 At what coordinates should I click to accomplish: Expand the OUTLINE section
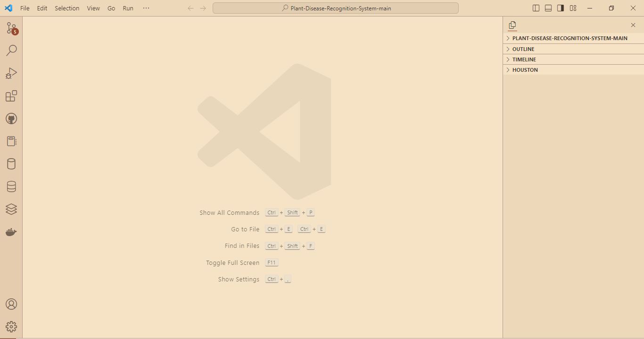click(573, 49)
